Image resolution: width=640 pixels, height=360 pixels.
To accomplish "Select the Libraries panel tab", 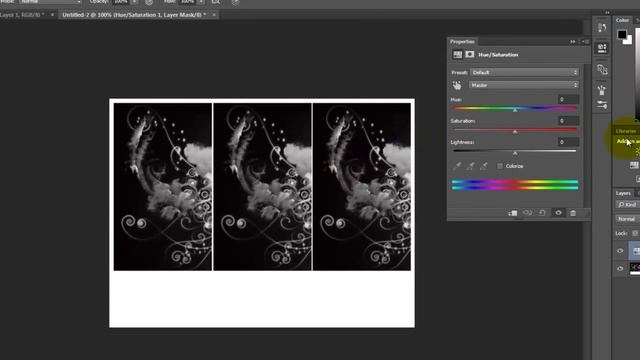I will pyautogui.click(x=626, y=131).
